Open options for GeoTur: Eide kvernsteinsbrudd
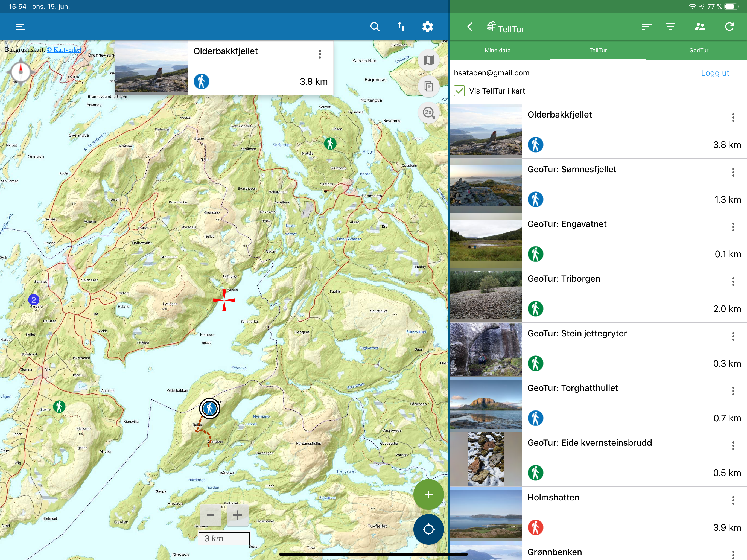Screen dimensions: 747x560 tap(733, 446)
